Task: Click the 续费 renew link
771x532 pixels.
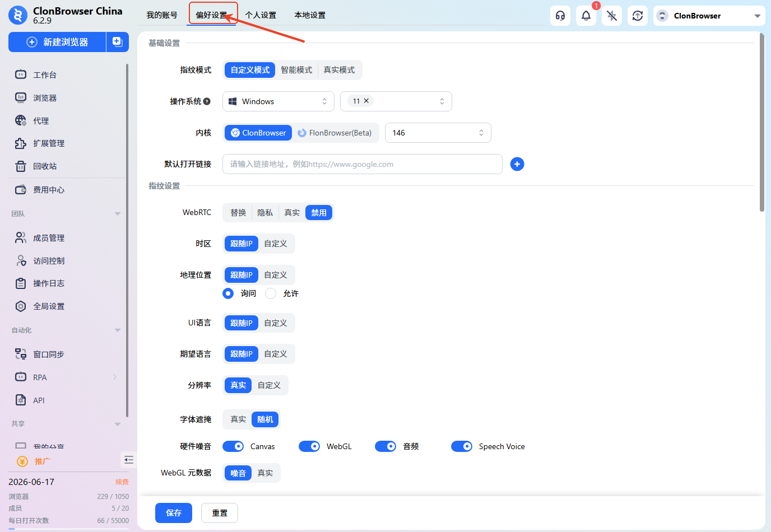Action: [x=122, y=482]
